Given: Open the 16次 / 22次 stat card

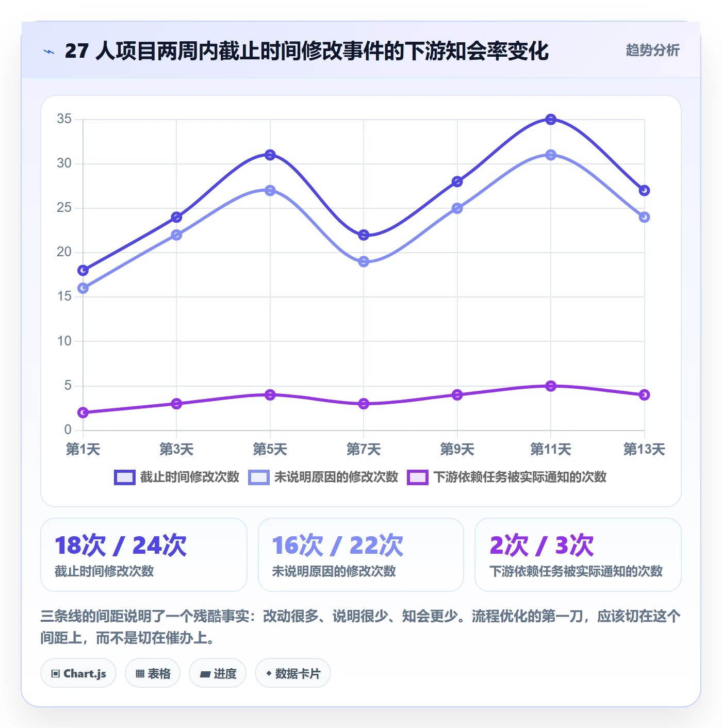Looking at the screenshot, I should [x=361, y=555].
